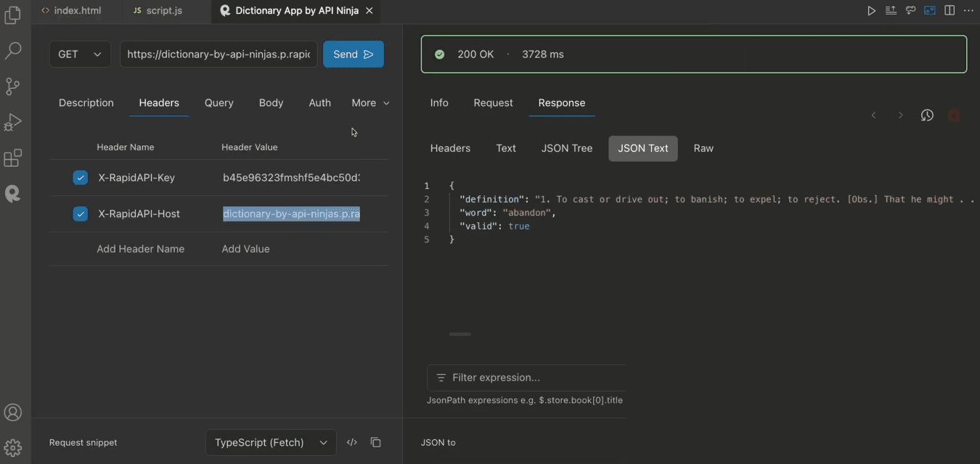Click the X-RapidAPI-Host header name
Viewport: 980px width, 464px height.
[139, 214]
